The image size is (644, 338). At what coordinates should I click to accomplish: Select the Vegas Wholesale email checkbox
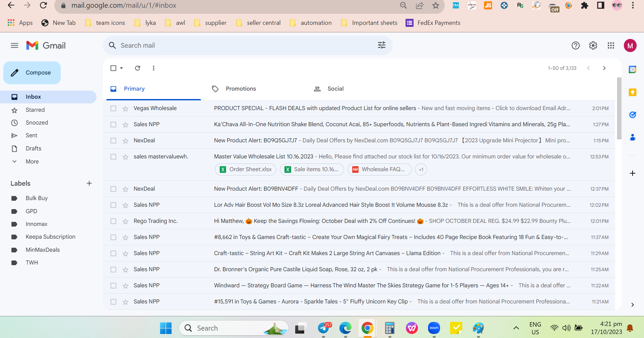tap(113, 108)
